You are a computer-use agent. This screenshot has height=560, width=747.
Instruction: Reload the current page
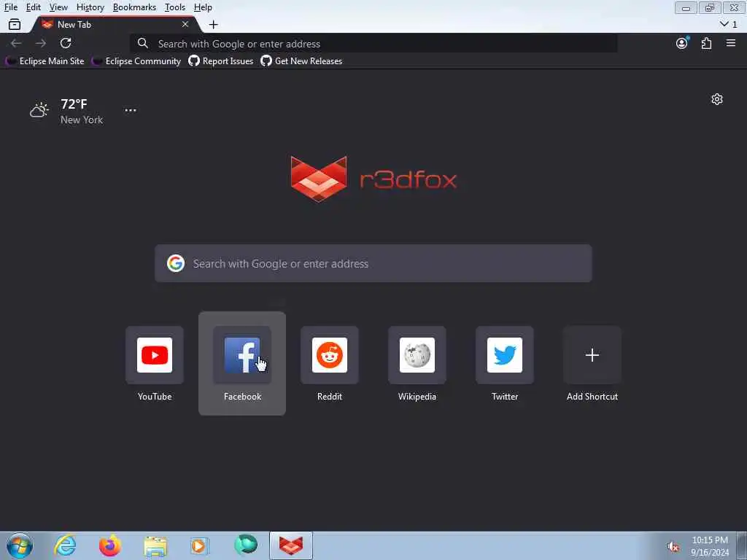[x=66, y=43]
